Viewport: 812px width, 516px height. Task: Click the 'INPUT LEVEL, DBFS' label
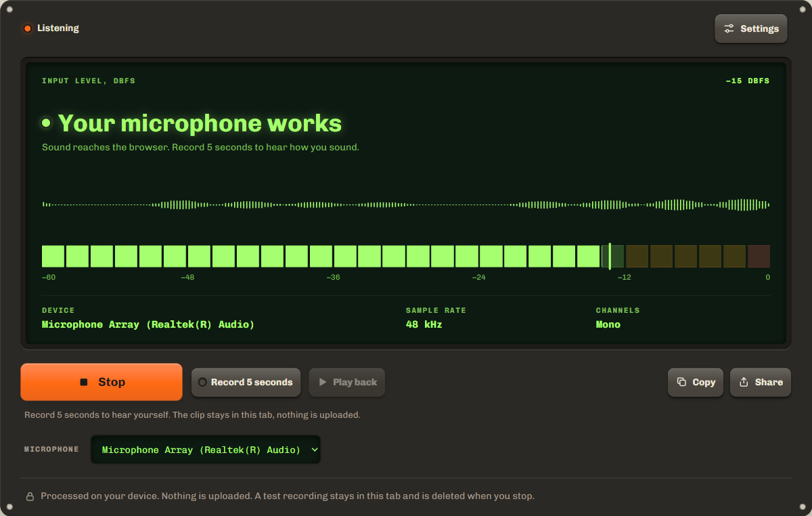coord(89,81)
